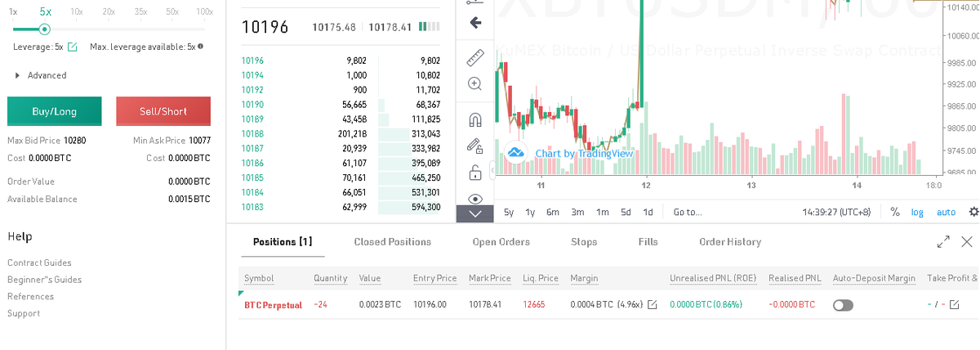The height and width of the screenshot is (350, 980).
Task: Select 10x leverage
Action: coord(77,11)
